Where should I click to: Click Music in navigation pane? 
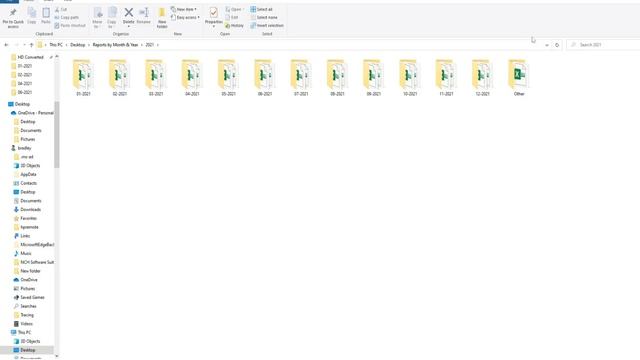(22, 253)
